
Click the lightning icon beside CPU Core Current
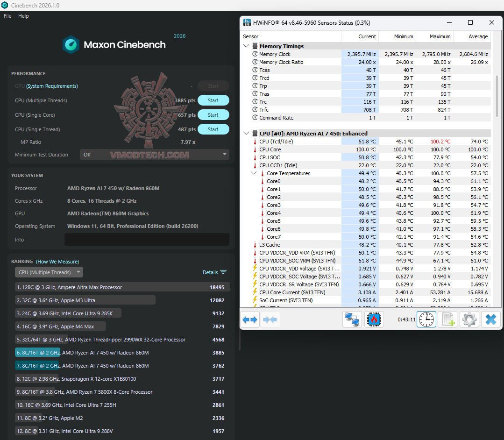point(255,292)
